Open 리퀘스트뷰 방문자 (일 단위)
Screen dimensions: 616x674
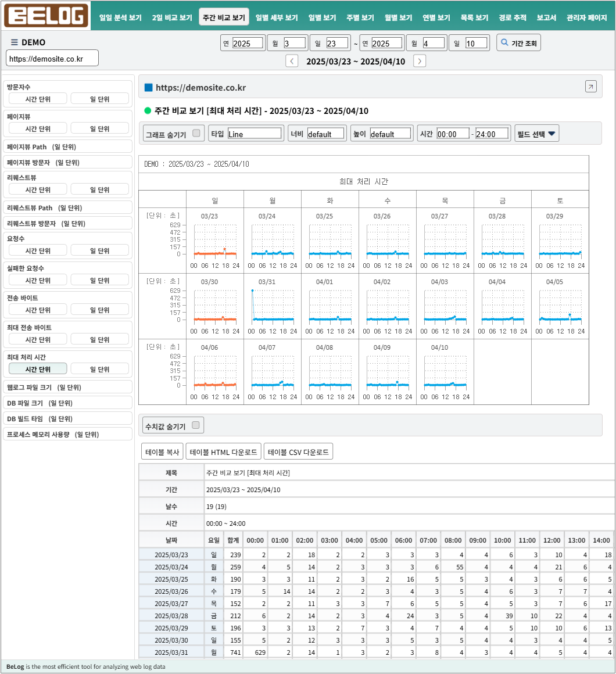tap(67, 223)
